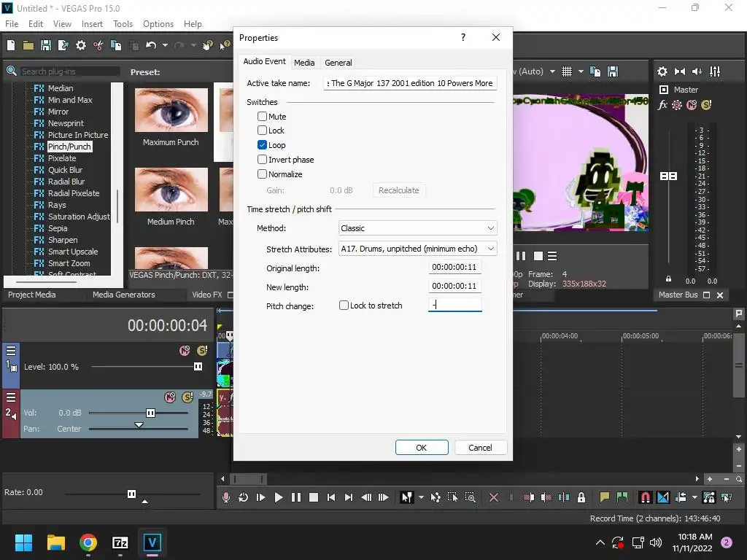The image size is (747, 560).
Task: Enable the Invert phase checkbox
Action: [262, 160]
